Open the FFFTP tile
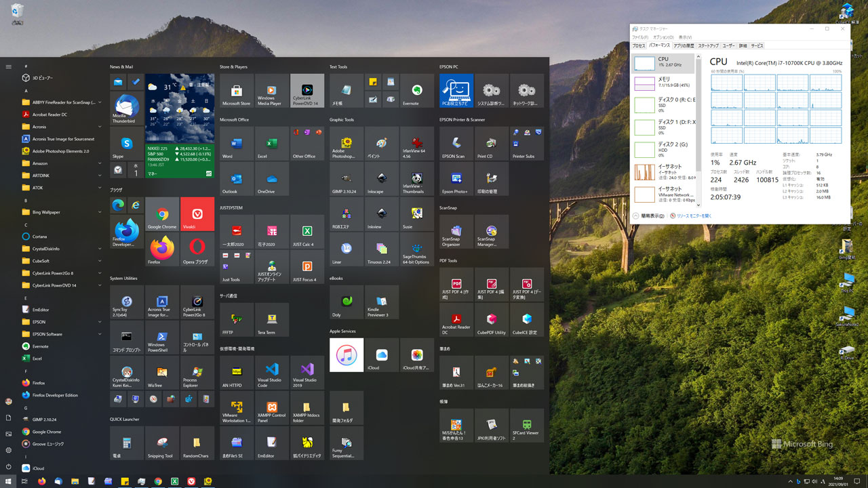The image size is (868, 488). 237,320
